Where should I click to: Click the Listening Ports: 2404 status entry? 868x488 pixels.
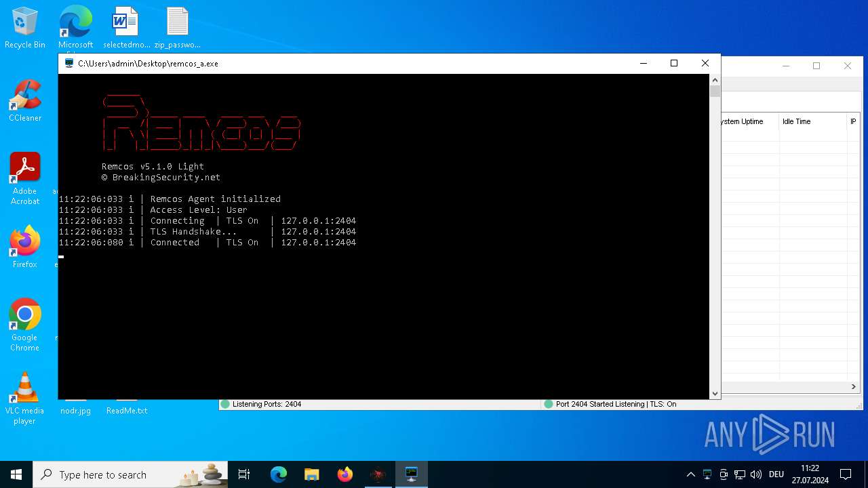tap(267, 404)
